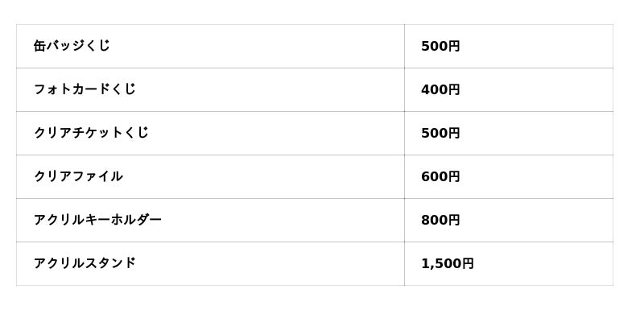Click the 缶バッジくじ item name
644x310 pixels.
click(x=72, y=46)
